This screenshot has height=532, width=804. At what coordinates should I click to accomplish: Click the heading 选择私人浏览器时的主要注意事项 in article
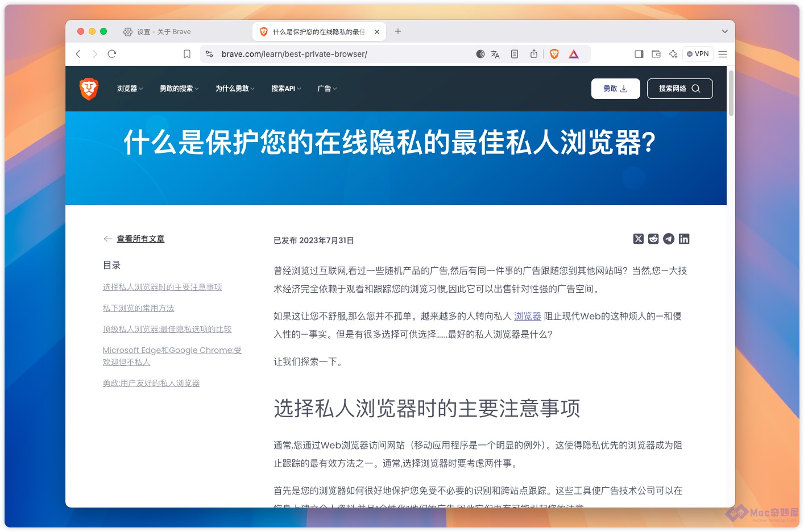coord(427,408)
